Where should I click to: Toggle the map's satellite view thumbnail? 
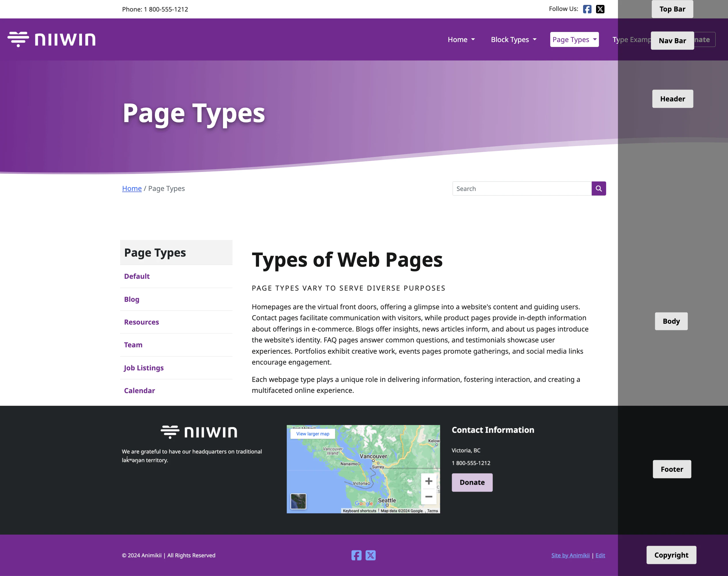click(298, 501)
